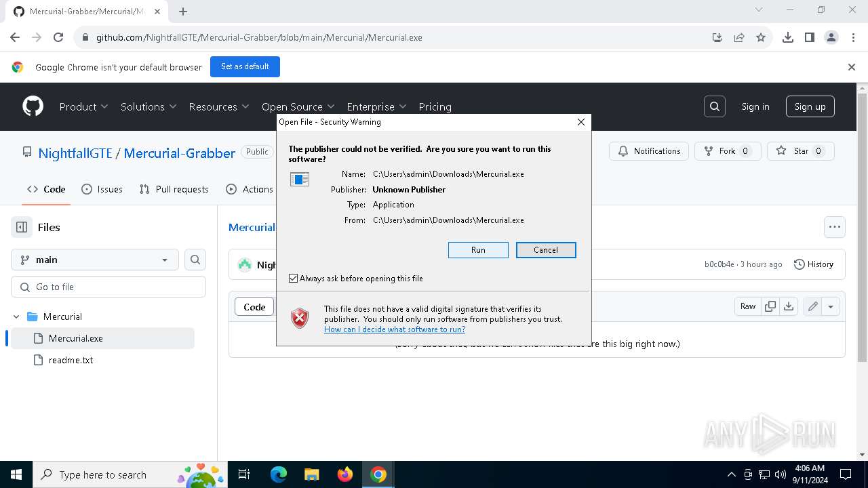Image resolution: width=868 pixels, height=488 pixels.
Task: Expand the Resources menu
Action: click(x=219, y=106)
